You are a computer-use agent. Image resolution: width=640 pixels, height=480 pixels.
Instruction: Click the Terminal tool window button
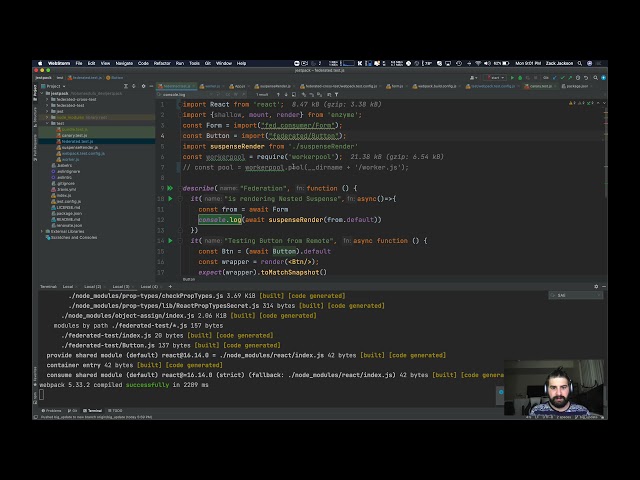point(93,411)
